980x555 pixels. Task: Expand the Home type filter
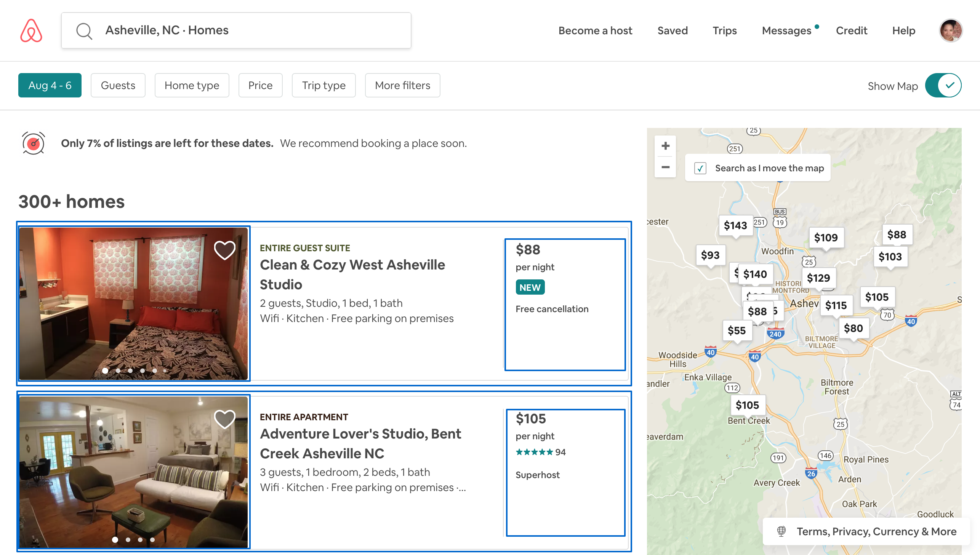coord(192,85)
